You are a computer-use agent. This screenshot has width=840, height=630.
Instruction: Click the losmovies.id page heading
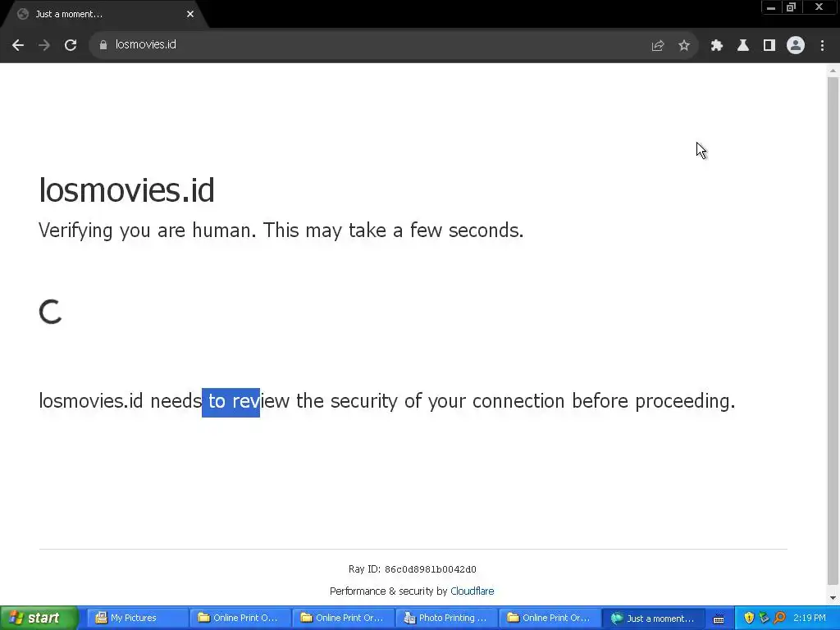[x=127, y=190]
